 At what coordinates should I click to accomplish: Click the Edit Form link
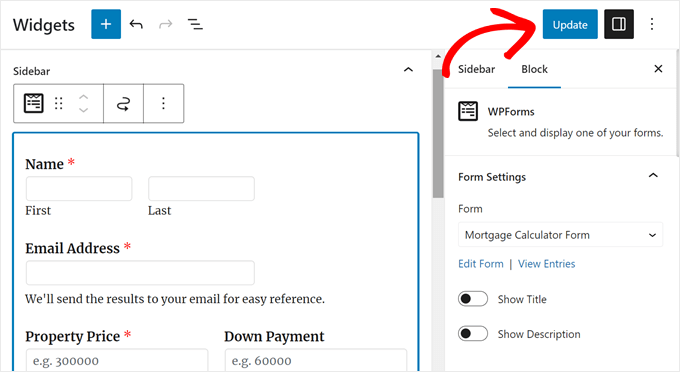click(481, 264)
